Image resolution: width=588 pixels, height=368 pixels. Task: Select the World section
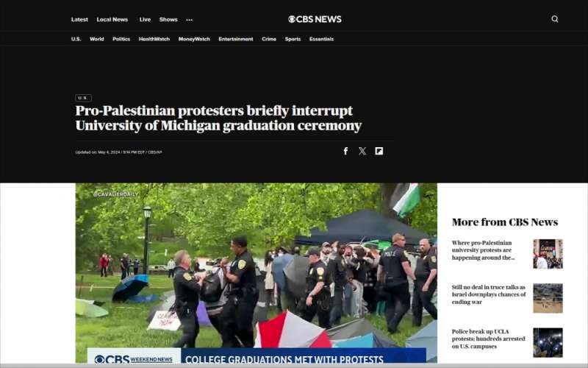point(97,39)
